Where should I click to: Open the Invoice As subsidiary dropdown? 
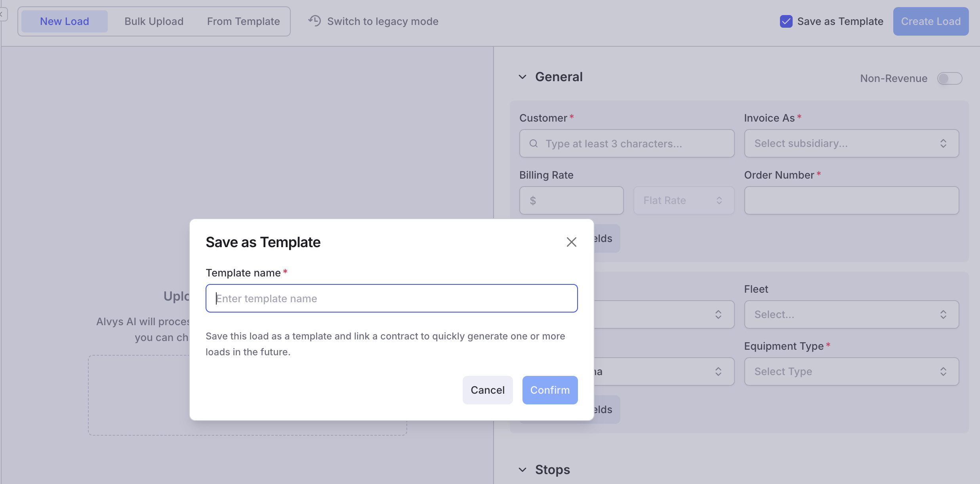point(851,143)
